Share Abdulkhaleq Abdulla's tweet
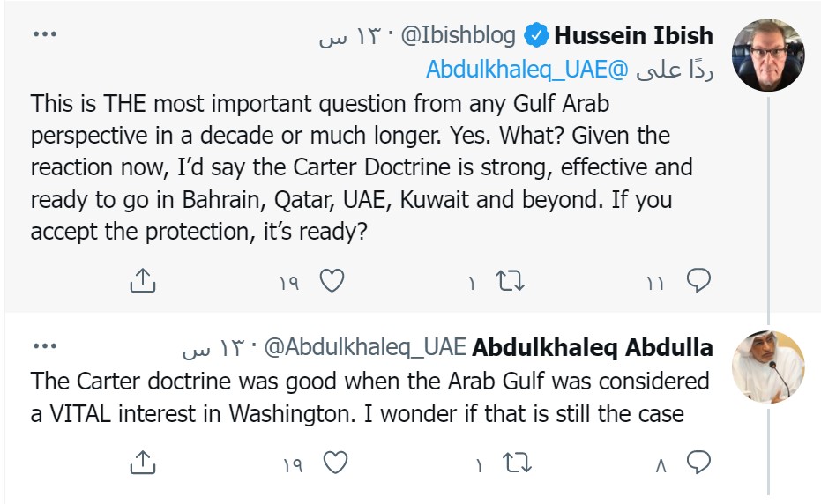 (x=143, y=463)
